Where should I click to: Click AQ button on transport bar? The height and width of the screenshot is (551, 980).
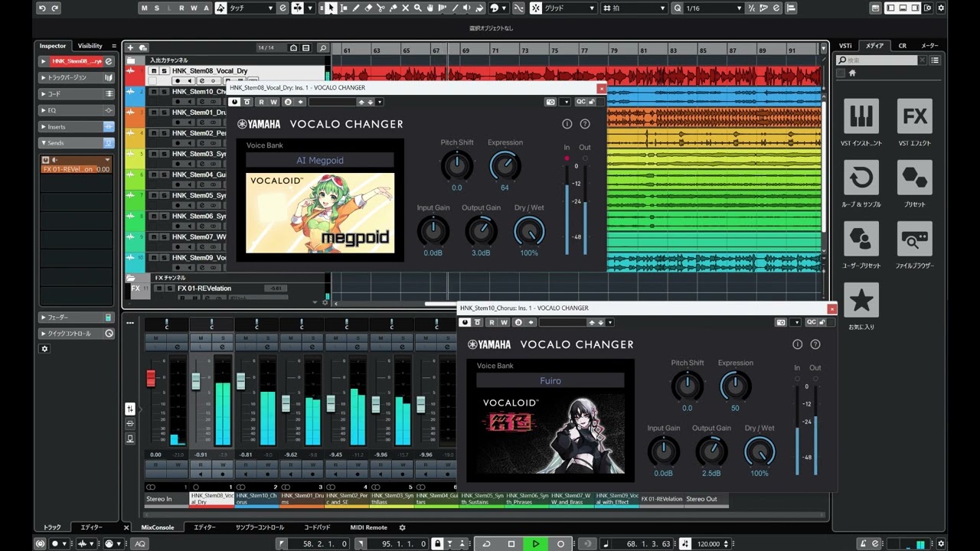140,543
